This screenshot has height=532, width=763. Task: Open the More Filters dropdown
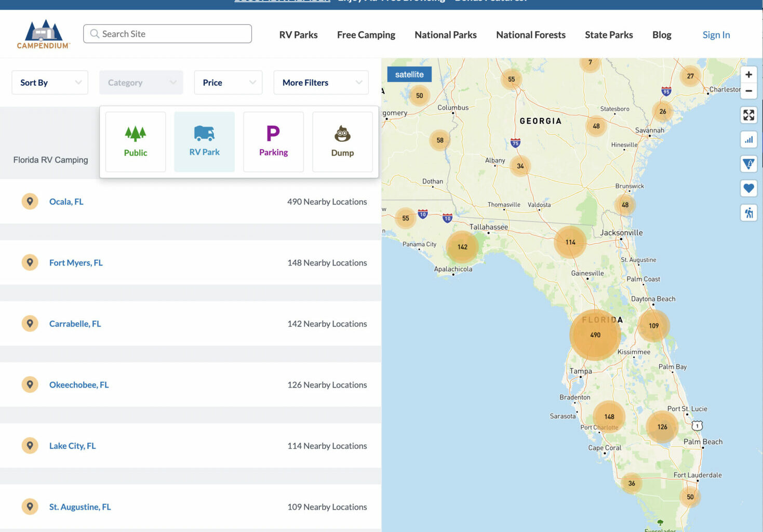point(321,83)
